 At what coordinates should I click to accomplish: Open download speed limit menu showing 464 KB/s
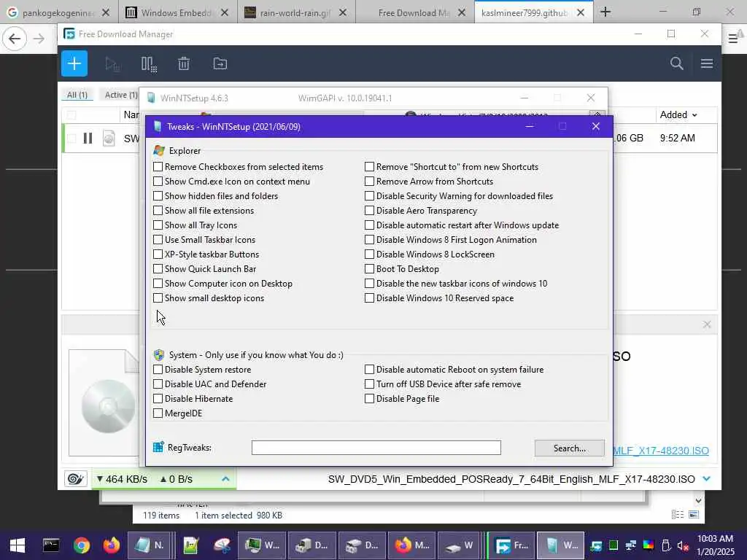[122, 479]
